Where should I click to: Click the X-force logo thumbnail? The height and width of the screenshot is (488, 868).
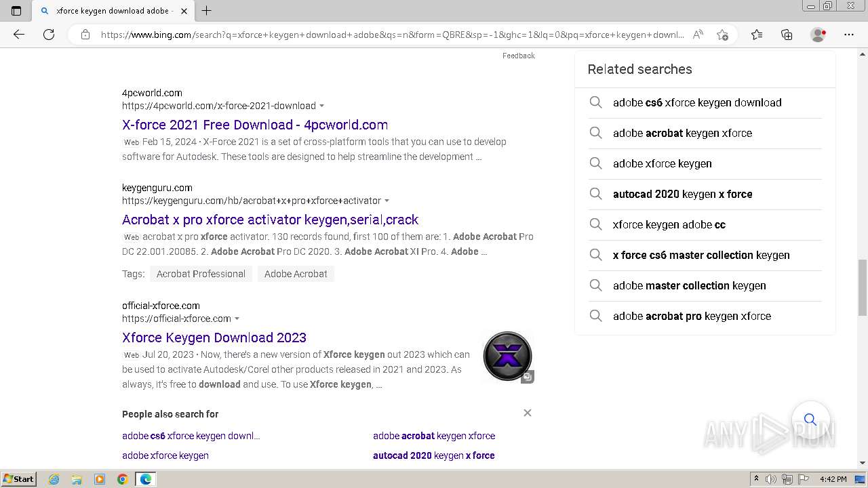click(x=507, y=356)
